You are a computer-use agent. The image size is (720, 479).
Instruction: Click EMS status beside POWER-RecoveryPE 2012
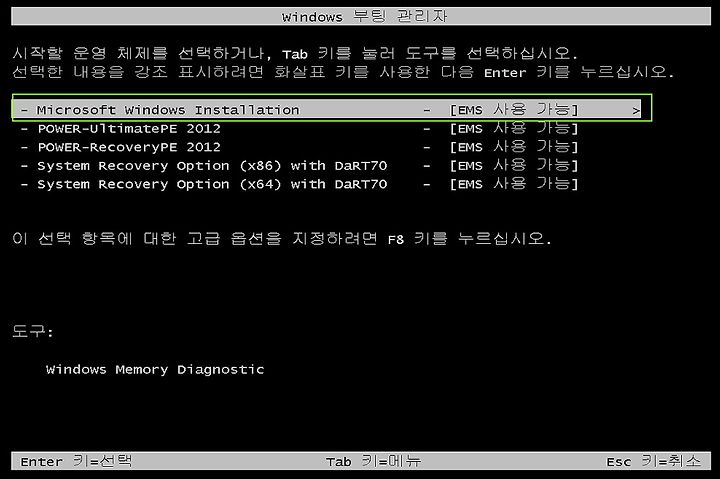pos(513,147)
